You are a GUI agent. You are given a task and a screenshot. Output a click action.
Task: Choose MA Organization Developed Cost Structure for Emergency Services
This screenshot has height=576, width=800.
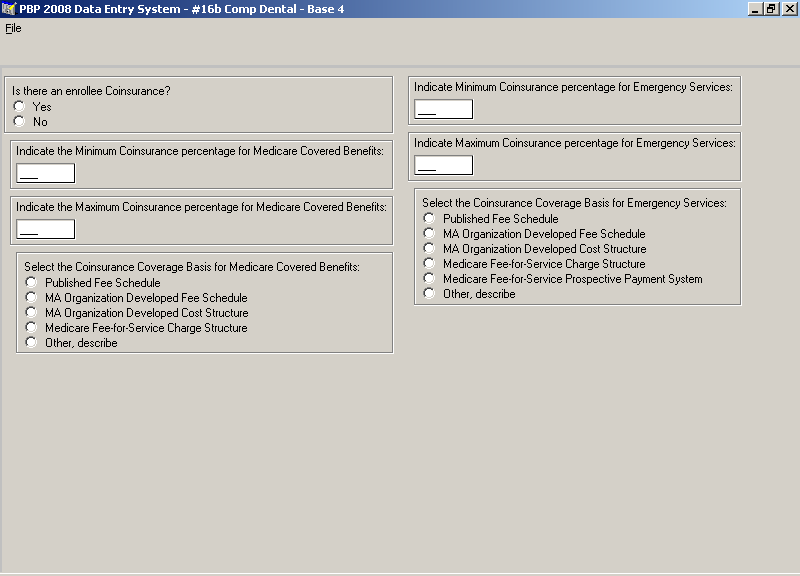429,248
